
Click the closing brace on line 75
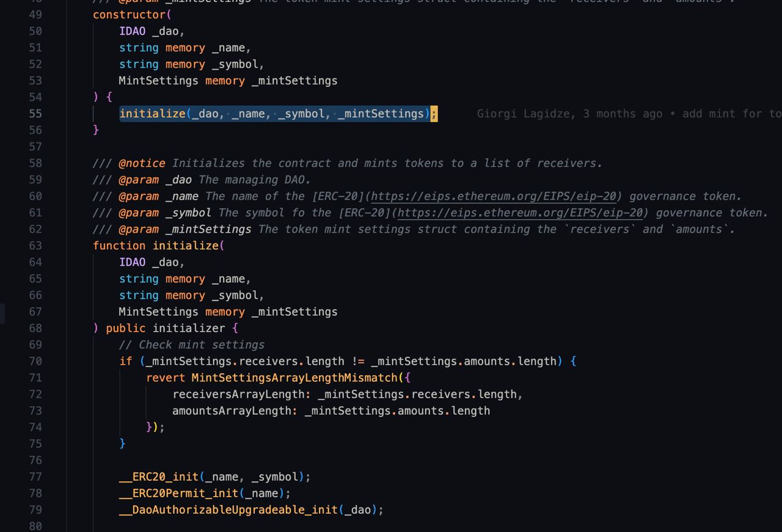point(122,443)
